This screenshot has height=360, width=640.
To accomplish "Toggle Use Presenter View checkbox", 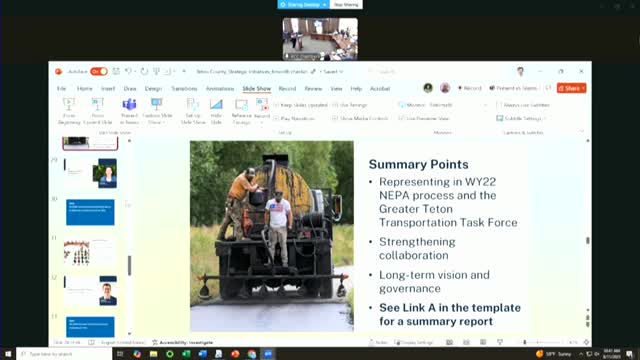I will click(401, 118).
